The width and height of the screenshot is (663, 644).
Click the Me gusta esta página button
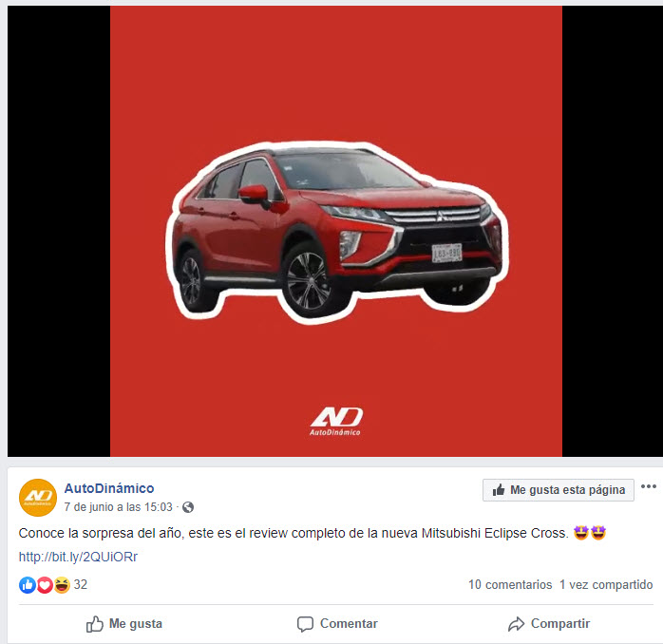pos(559,490)
